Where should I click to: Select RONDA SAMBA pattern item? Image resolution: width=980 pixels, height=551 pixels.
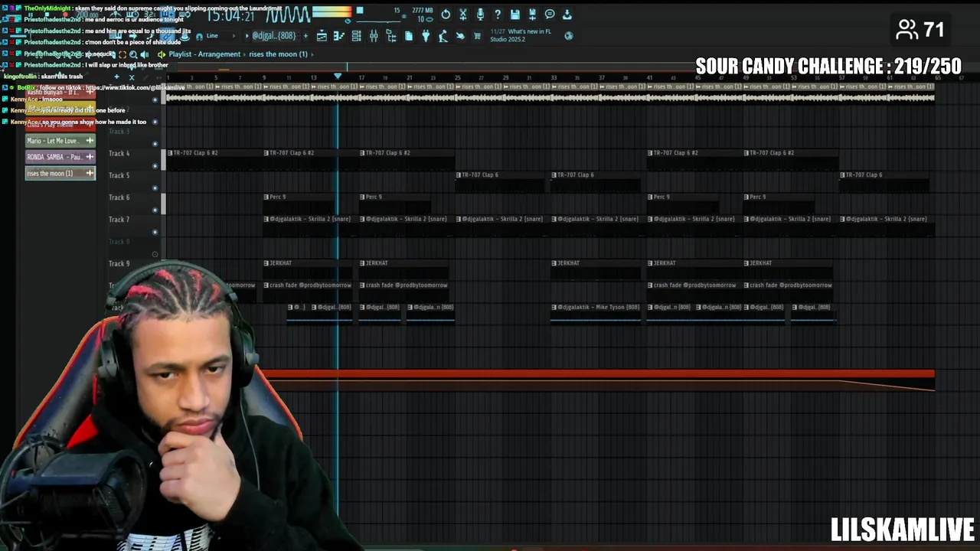pos(60,157)
